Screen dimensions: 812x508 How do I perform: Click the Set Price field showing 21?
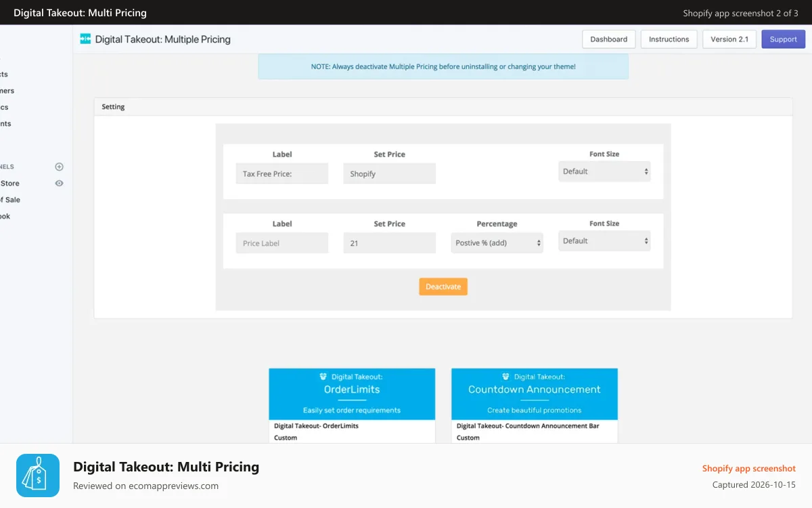tap(389, 243)
